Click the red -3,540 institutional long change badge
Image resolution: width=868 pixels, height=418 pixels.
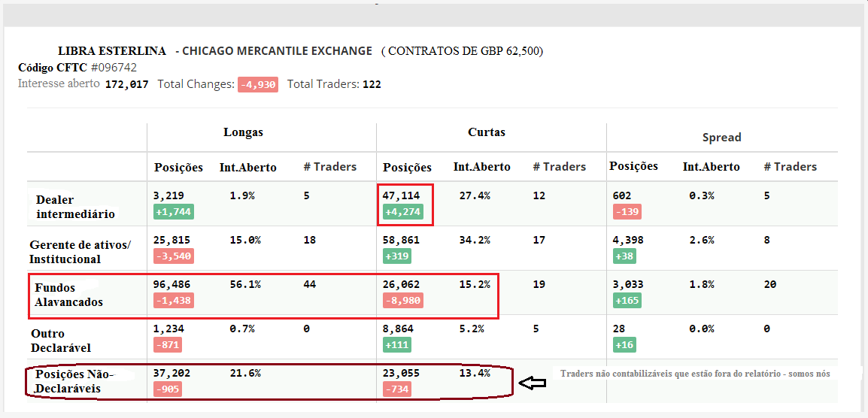pyautogui.click(x=174, y=256)
